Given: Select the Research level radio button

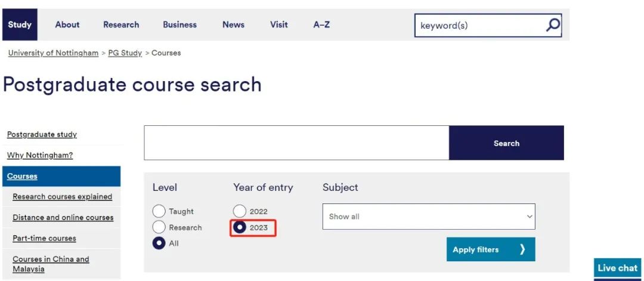Looking at the screenshot, I should coord(159,227).
